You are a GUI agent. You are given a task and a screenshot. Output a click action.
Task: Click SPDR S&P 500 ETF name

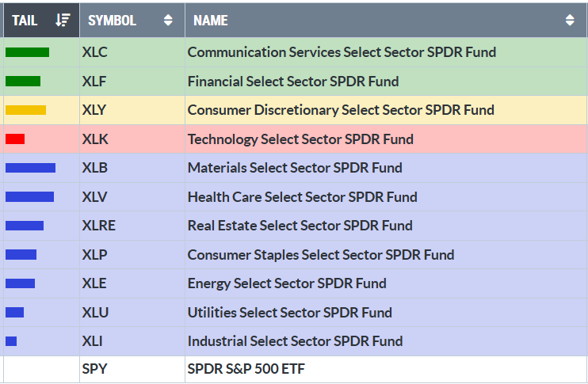point(246,369)
